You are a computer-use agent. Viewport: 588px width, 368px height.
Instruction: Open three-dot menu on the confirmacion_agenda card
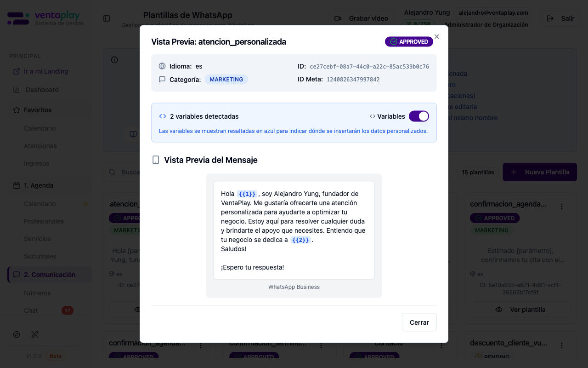tap(562, 207)
